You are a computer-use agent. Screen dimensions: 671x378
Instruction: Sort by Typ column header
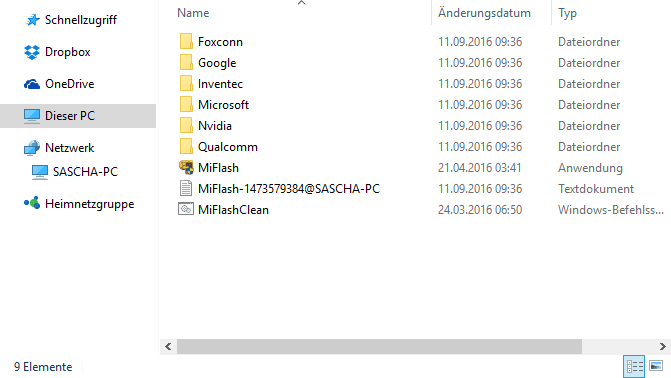(x=567, y=13)
